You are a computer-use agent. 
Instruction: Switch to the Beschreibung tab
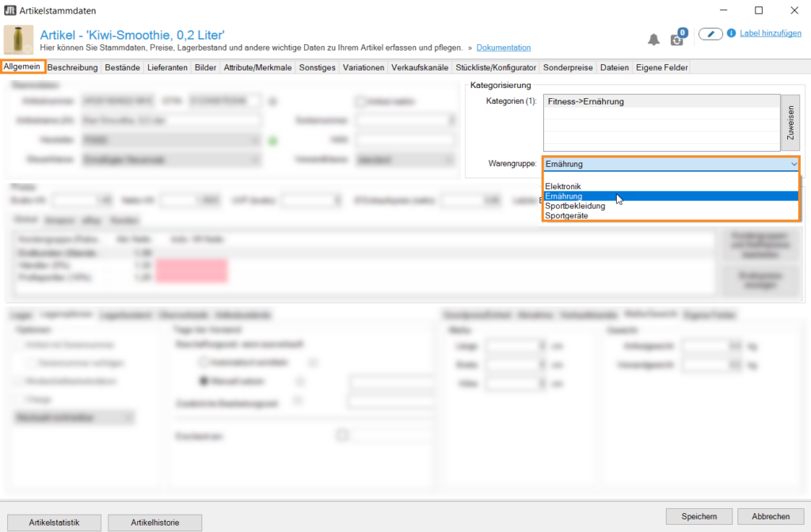pos(73,68)
